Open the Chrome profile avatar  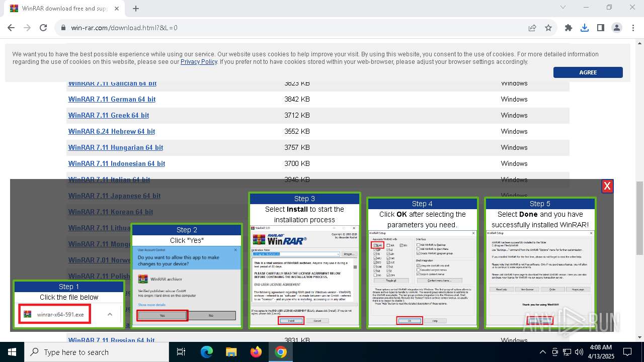617,28
